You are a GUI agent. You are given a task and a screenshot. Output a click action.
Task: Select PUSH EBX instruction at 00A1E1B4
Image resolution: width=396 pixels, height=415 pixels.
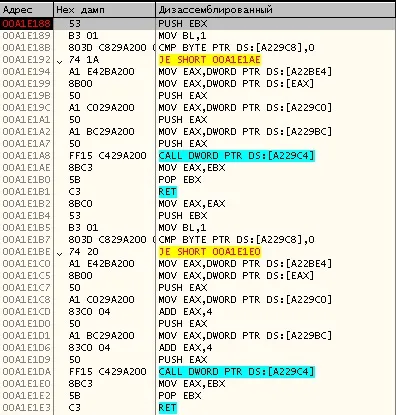(183, 216)
